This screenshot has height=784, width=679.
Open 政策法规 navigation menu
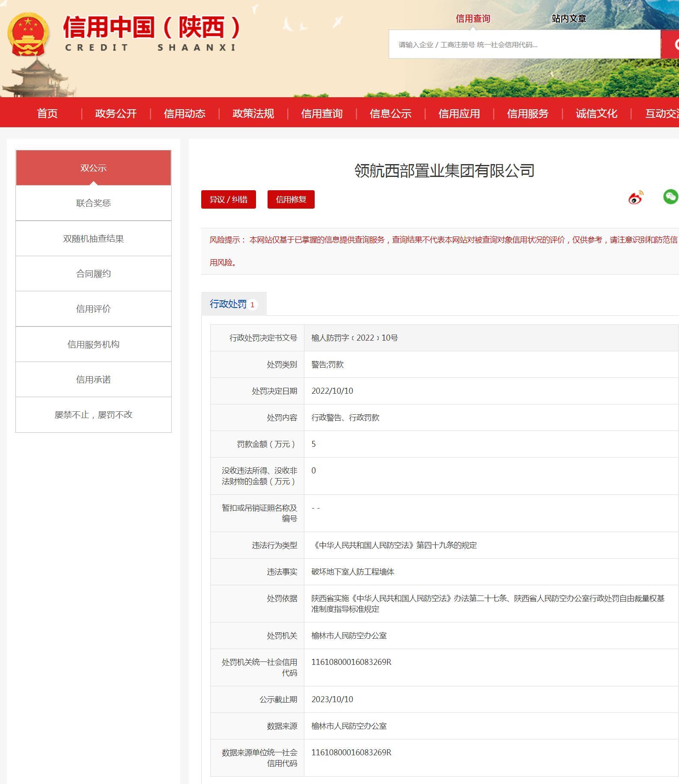[253, 114]
